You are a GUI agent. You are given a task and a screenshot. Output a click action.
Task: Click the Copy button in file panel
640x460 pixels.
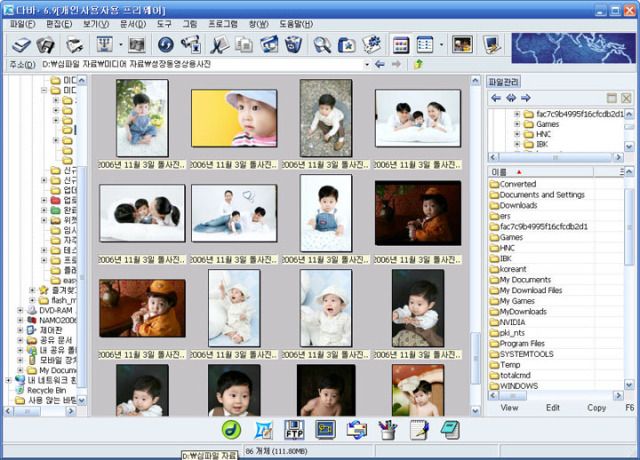click(596, 407)
